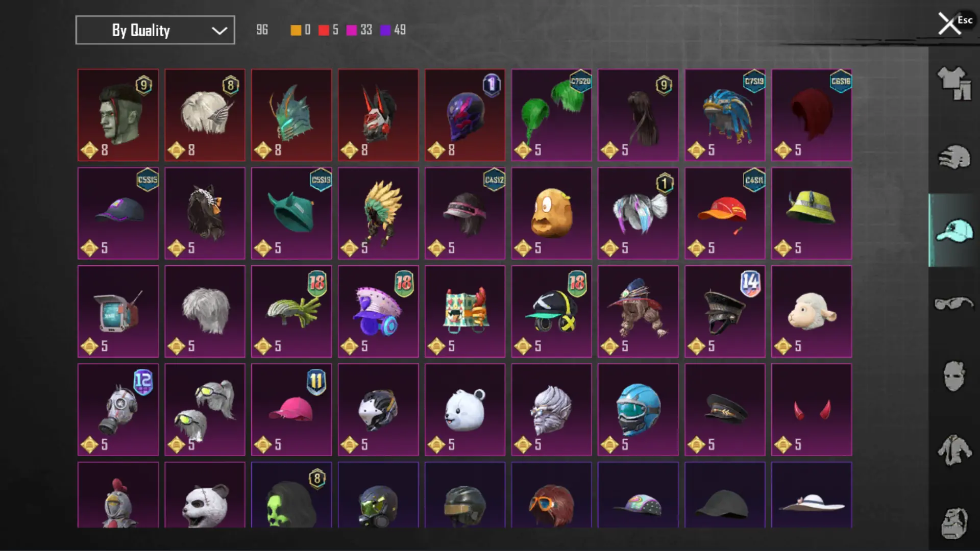
Task: Filter by the red quality swatch
Action: 323,30
